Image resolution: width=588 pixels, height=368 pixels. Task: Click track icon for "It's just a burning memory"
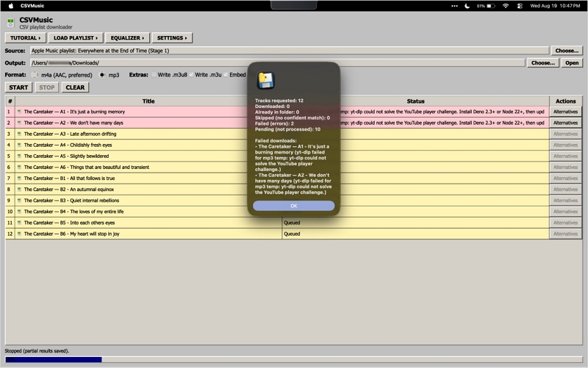19,112
